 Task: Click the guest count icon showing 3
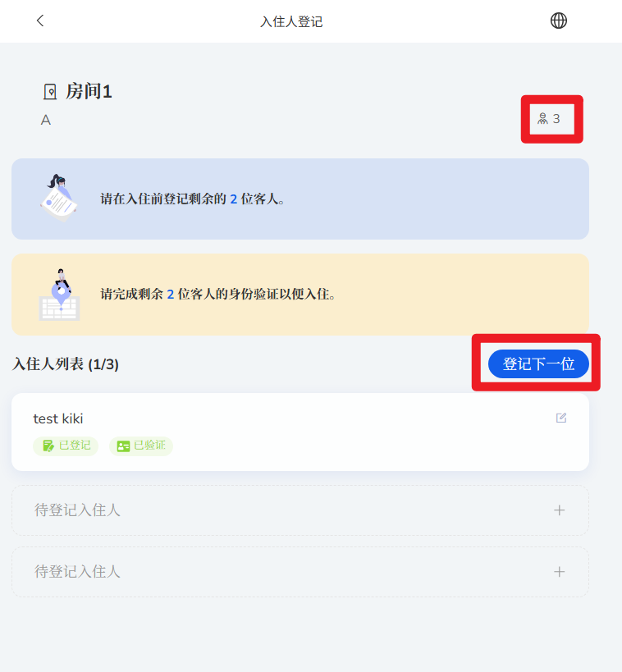click(x=542, y=119)
